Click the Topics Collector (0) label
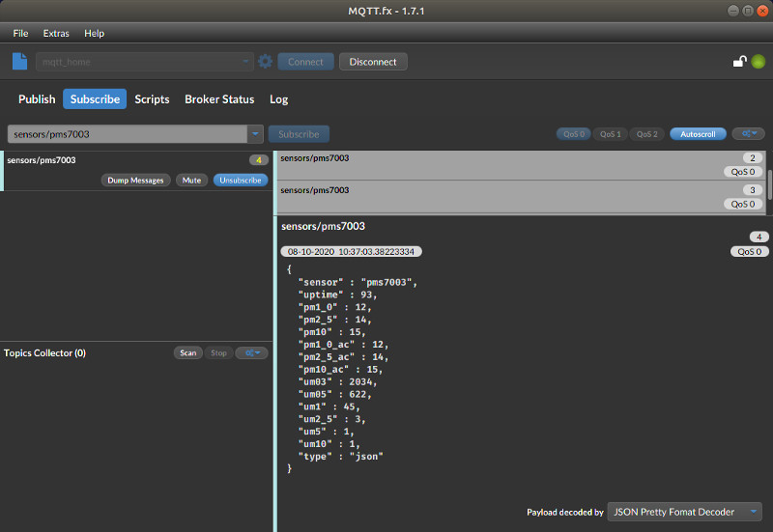The width and height of the screenshot is (773, 532). (x=44, y=352)
